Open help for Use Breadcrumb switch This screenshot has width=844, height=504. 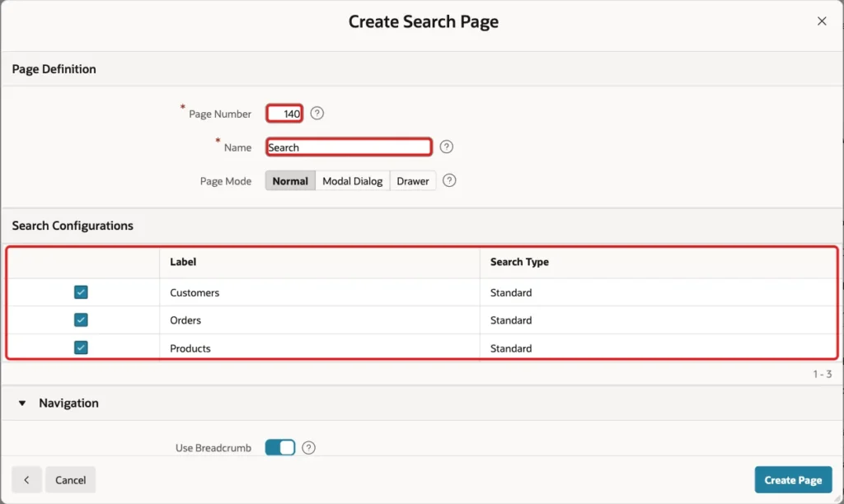tap(308, 447)
